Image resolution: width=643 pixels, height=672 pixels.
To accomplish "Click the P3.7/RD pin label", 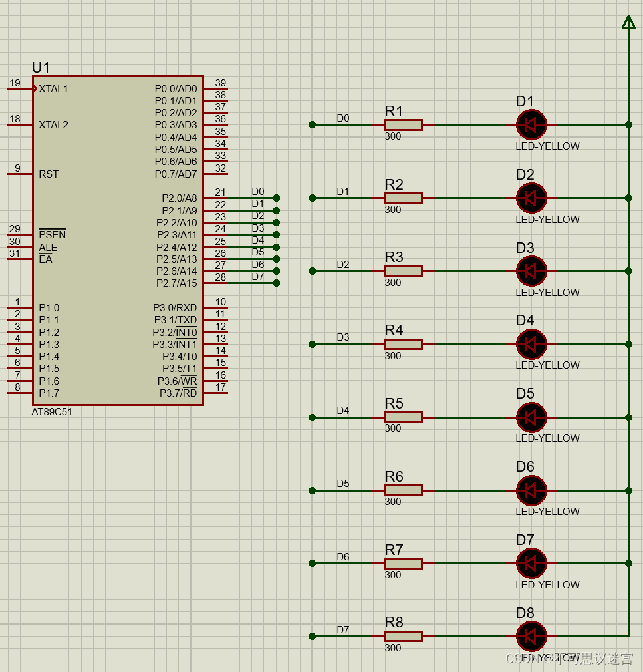I will pyautogui.click(x=178, y=393).
